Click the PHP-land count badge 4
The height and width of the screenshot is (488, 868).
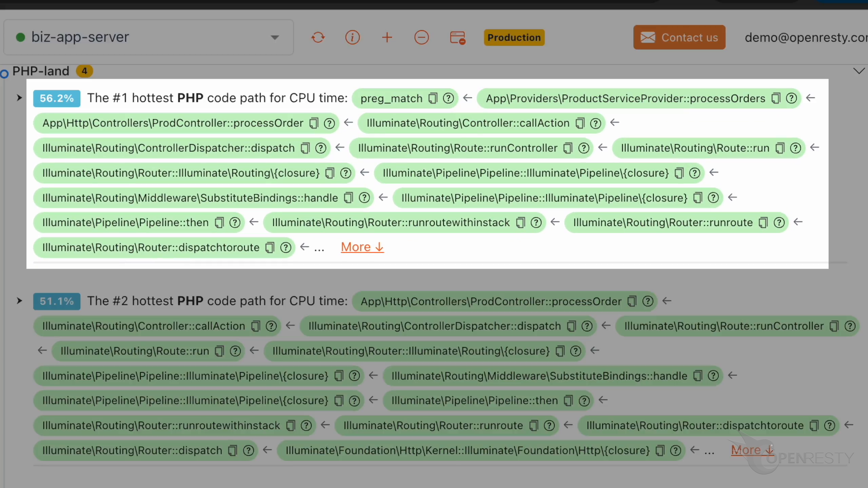tap(84, 71)
